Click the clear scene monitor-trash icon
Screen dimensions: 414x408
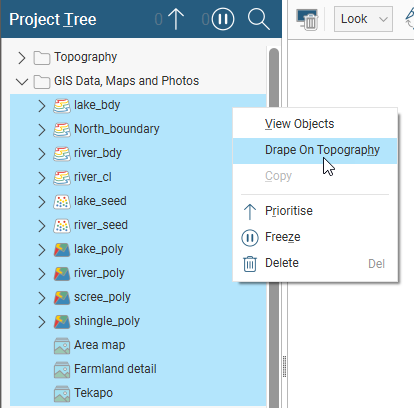point(307,19)
